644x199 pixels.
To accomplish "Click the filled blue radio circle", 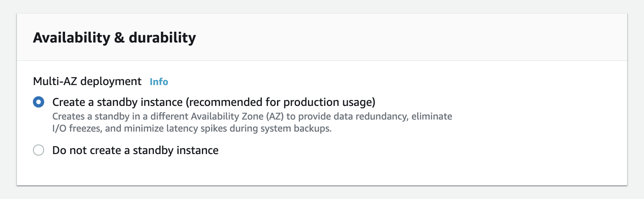I will click(x=39, y=102).
